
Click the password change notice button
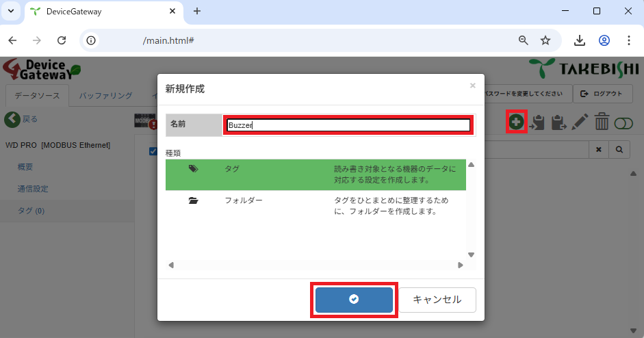point(528,94)
